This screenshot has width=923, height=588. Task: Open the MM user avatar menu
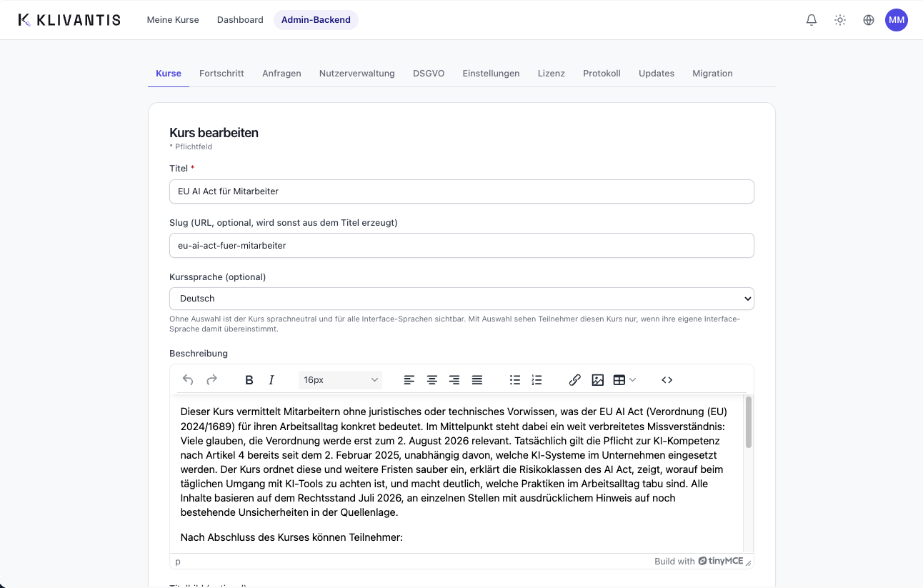(x=897, y=20)
